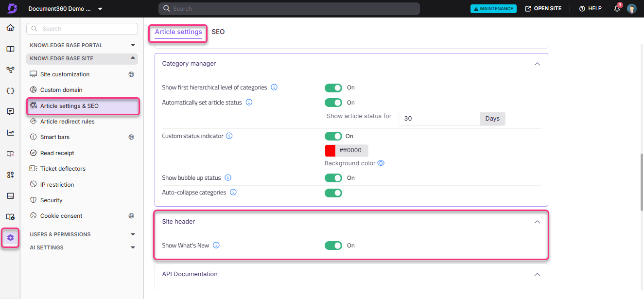This screenshot has height=299, width=644.
Task: Open the Categories hierarchy icon
Action: [10, 70]
